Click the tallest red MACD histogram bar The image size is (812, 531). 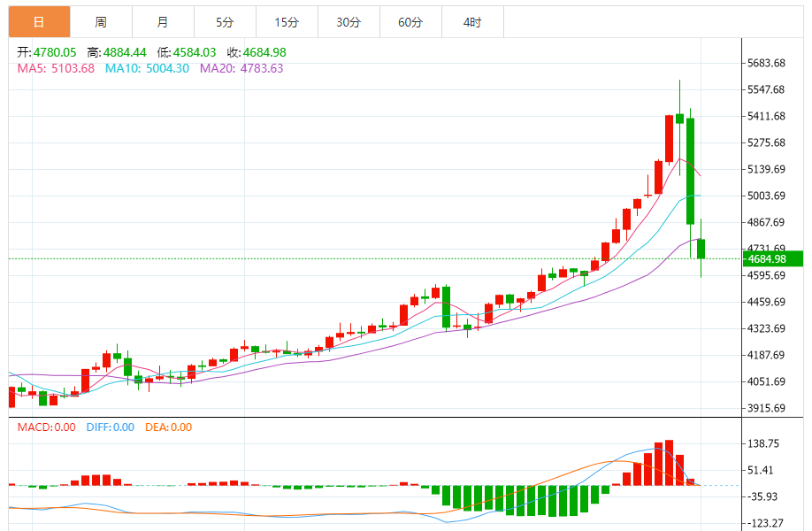669,463
